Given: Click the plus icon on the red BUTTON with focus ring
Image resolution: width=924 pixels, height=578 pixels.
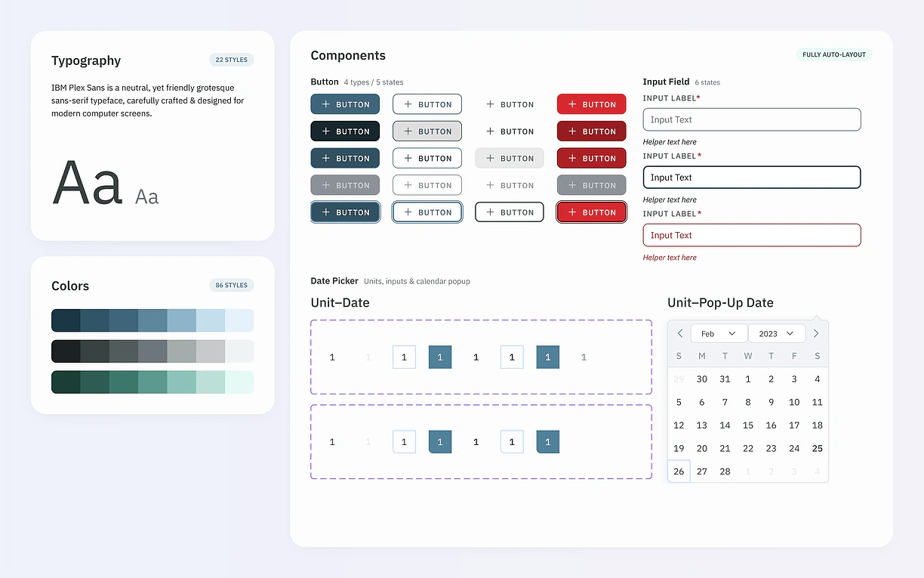Looking at the screenshot, I should (573, 212).
